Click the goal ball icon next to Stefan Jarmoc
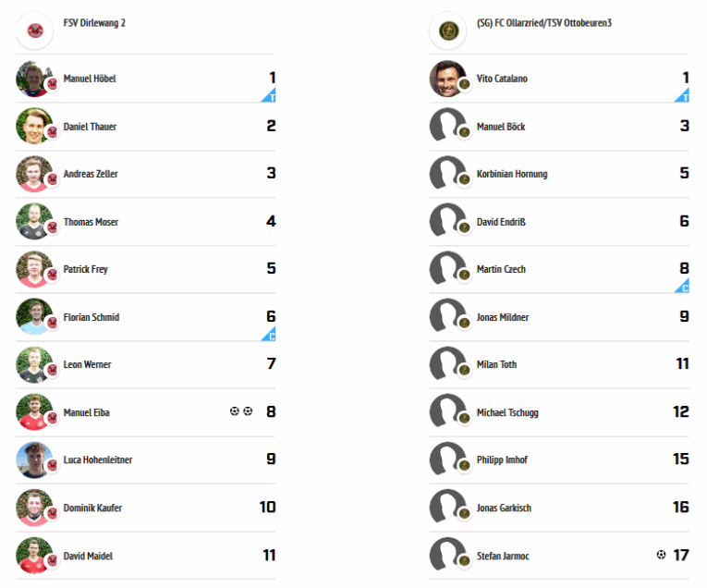707x588 pixels. click(661, 555)
